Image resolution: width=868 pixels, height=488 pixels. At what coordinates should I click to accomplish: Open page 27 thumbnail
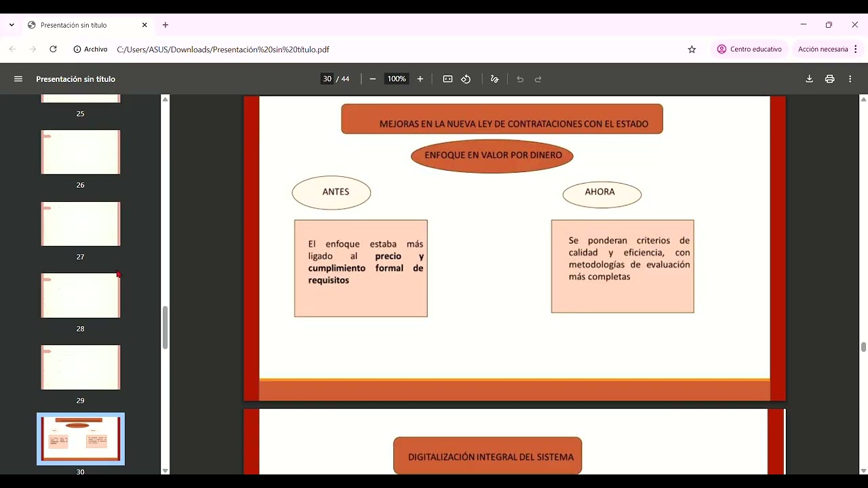click(81, 224)
